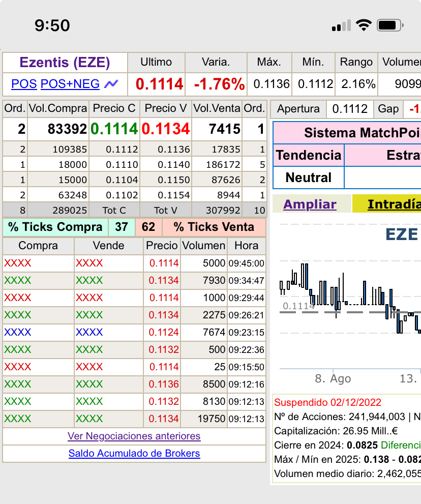Click the Compra column header in trades

[38, 246]
